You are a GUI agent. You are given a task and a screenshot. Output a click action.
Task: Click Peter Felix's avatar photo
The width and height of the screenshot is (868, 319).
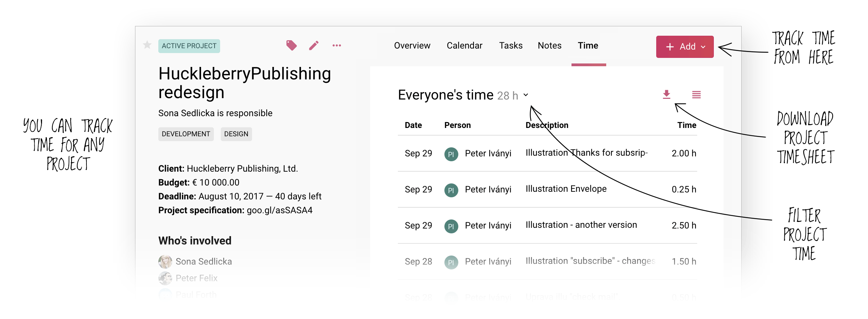coord(165,278)
